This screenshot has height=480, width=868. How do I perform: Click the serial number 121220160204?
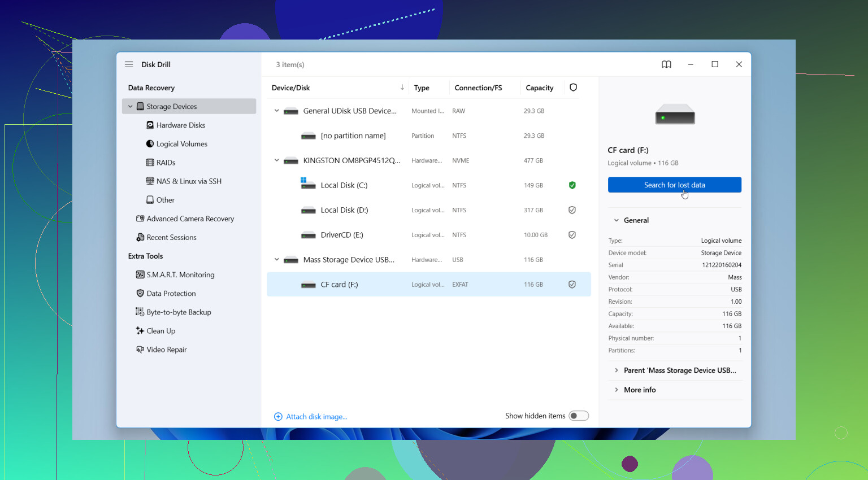pos(722,265)
